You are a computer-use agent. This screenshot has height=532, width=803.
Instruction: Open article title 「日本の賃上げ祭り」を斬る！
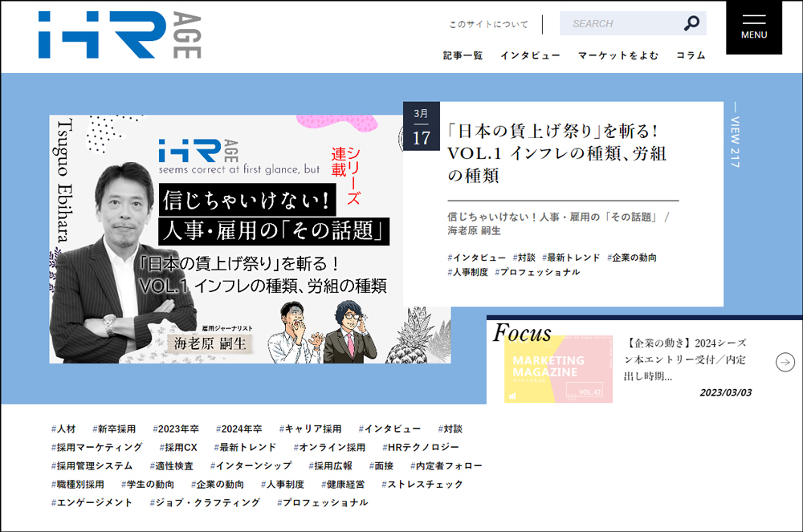[x=557, y=153]
